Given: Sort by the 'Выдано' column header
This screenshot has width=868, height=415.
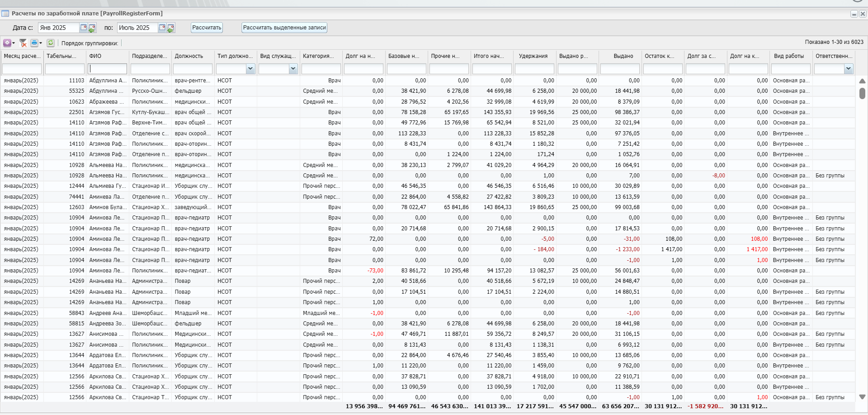Looking at the screenshot, I should 620,56.
